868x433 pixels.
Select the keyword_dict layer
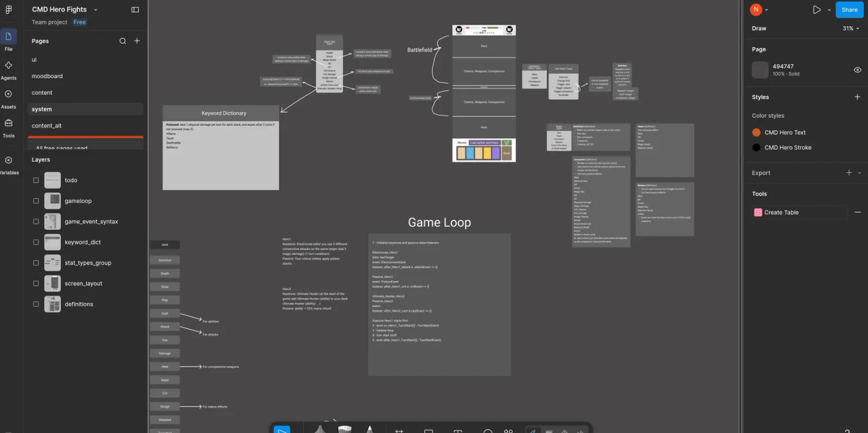(x=82, y=242)
